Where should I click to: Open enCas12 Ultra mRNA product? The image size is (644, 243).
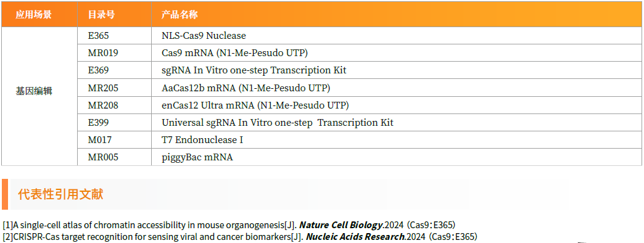[255, 105]
